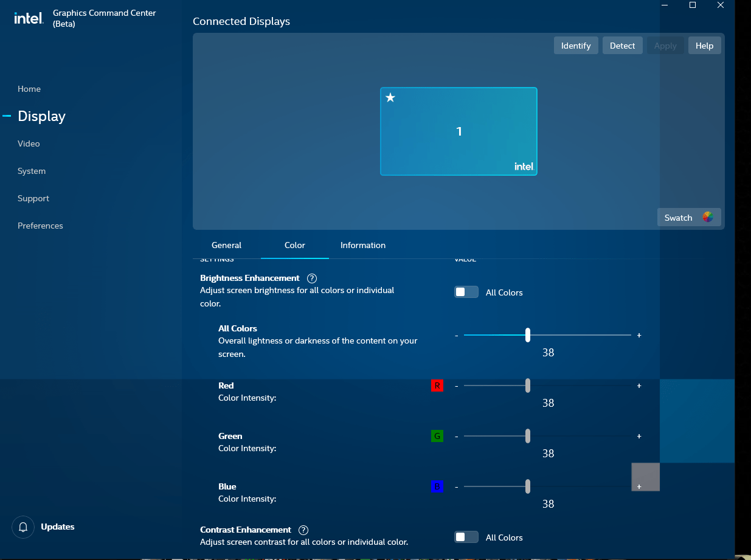Toggle Brightness Enhancement All Colors switch
The width and height of the screenshot is (751, 560).
click(x=466, y=292)
